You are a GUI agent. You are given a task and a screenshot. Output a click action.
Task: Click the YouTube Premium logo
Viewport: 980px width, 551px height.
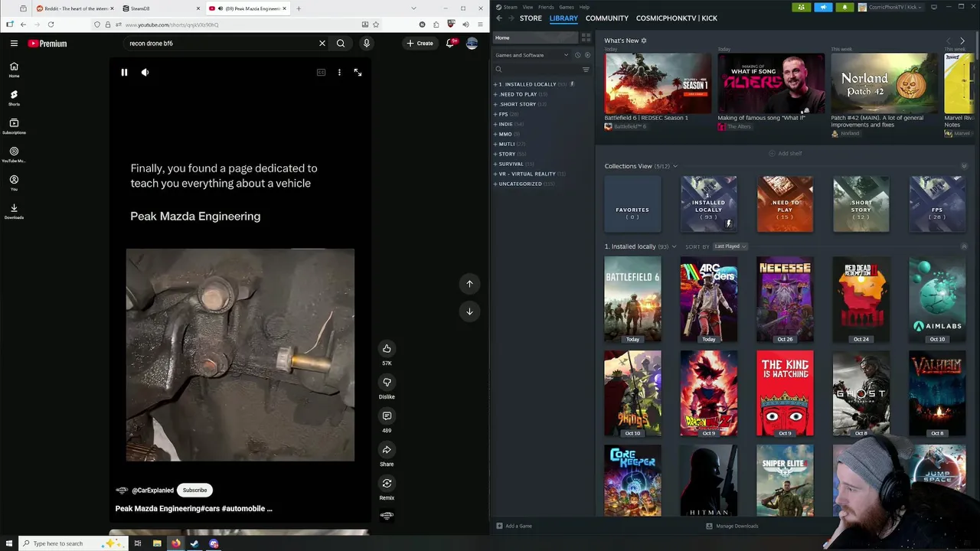[47, 44]
